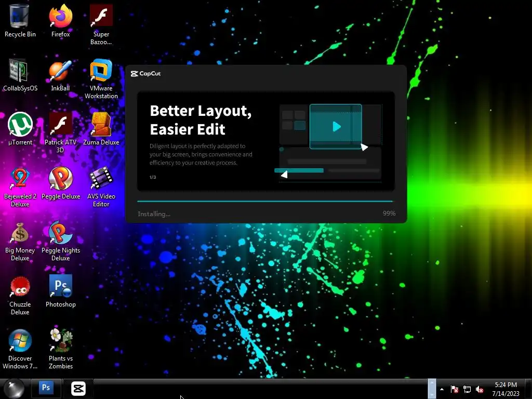Click the play button in layout preview

click(337, 127)
